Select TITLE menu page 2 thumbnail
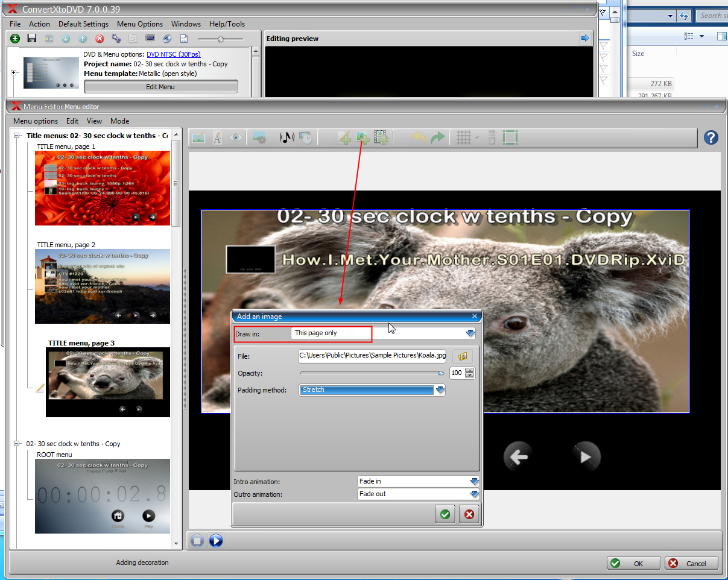 coord(103,286)
